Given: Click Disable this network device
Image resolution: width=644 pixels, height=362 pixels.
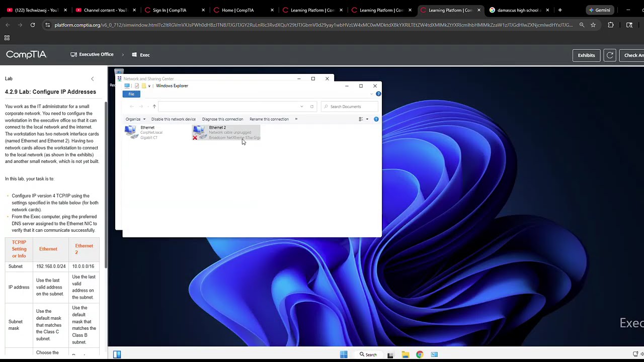Looking at the screenshot, I should coord(173,119).
